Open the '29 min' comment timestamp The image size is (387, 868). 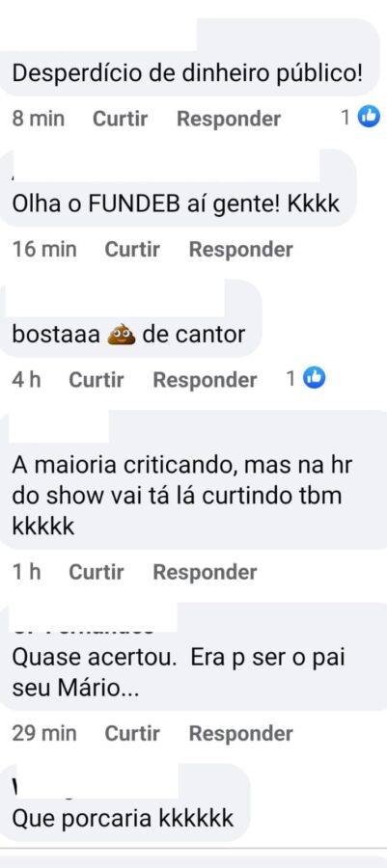(x=44, y=733)
